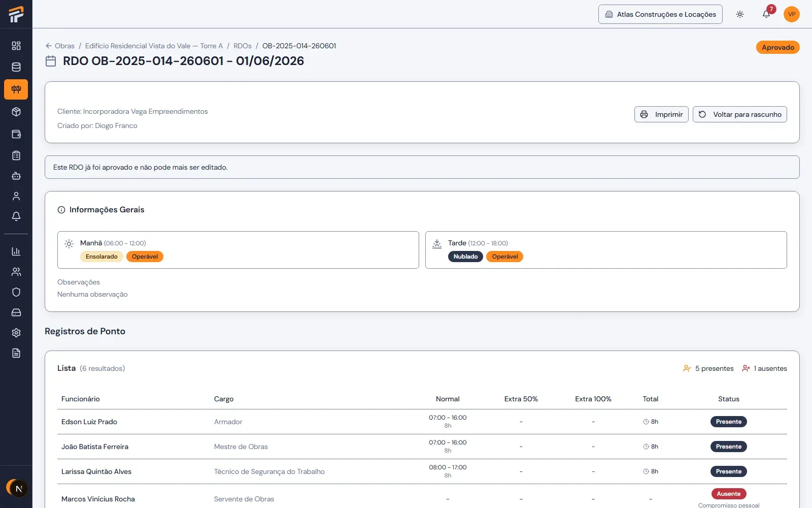The image size is (812, 508).
Task: Open the wallet icon in sidebar
Action: pyautogui.click(x=16, y=134)
